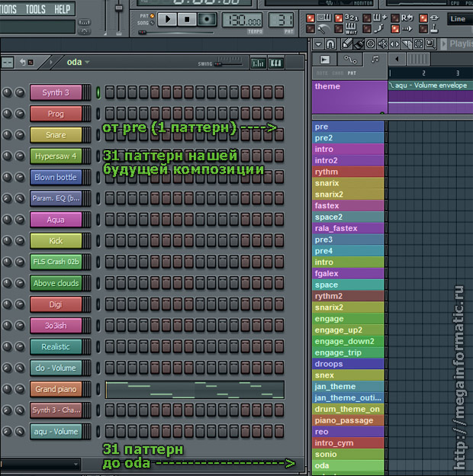Click the undo arrow icon beside pattern name

(23, 62)
